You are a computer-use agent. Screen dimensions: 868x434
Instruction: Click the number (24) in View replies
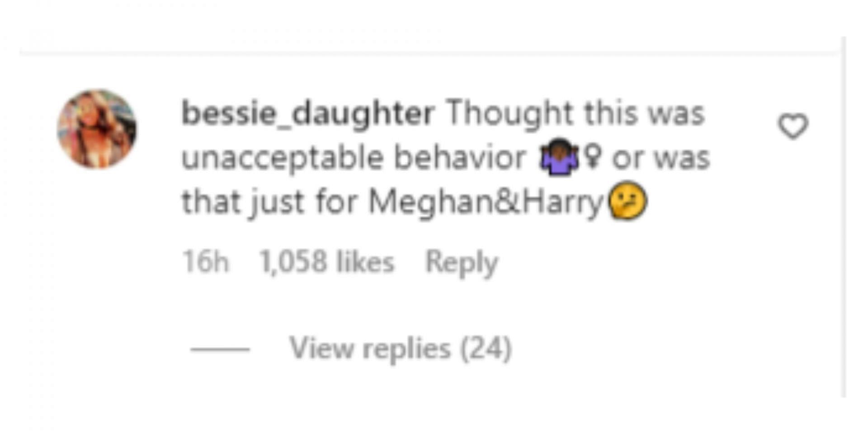[486, 349]
